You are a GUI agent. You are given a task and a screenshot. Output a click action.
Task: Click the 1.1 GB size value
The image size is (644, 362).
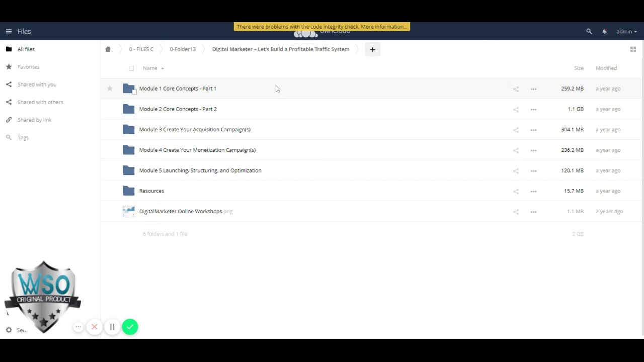point(576,109)
